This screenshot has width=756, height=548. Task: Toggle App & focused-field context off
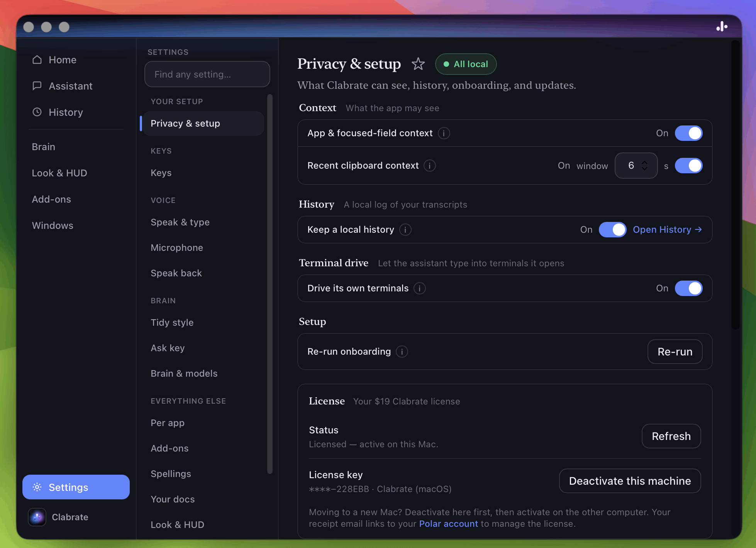pos(688,133)
